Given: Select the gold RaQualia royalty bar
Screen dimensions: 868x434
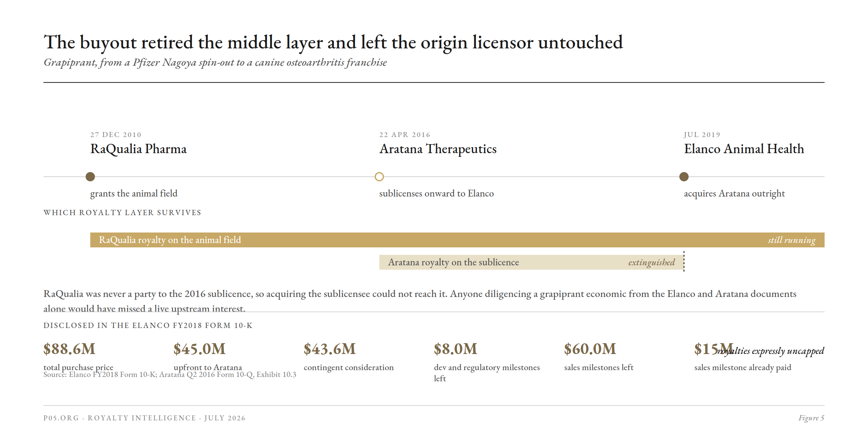Looking at the screenshot, I should pos(457,240).
